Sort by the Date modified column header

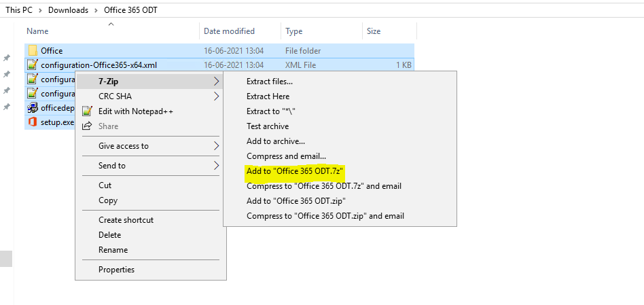tap(229, 31)
